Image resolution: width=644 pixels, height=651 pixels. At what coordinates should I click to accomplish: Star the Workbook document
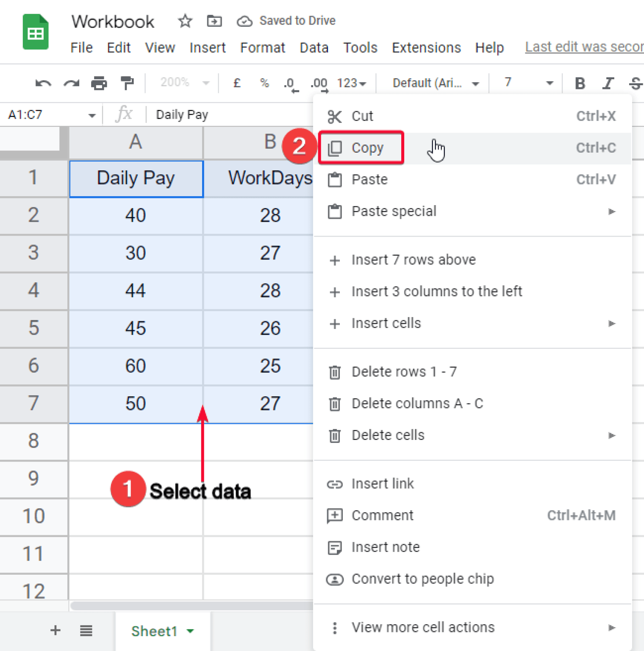[185, 21]
